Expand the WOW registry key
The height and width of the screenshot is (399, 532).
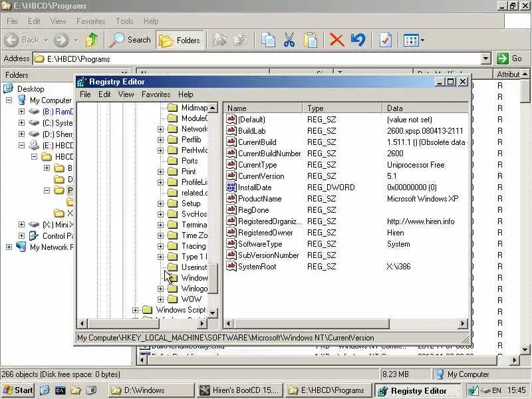pos(160,300)
